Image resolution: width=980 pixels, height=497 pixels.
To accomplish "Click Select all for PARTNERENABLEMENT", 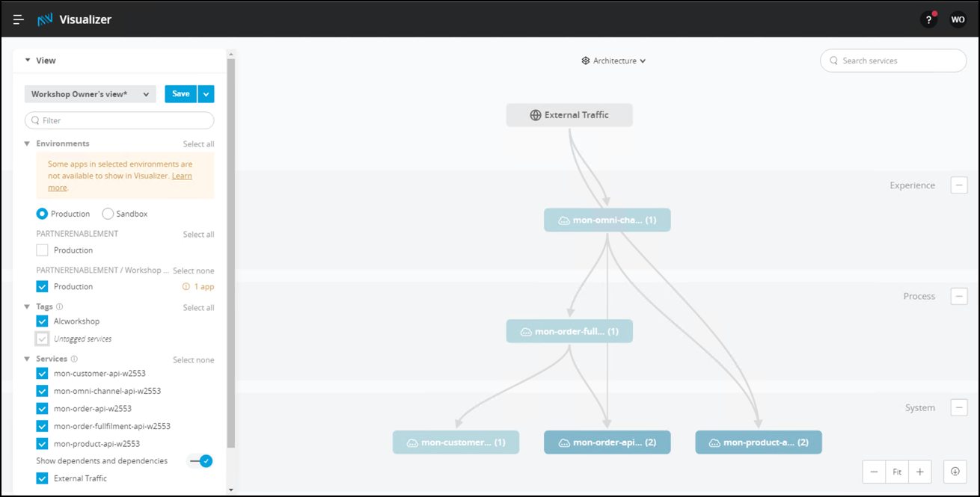I will tap(198, 235).
